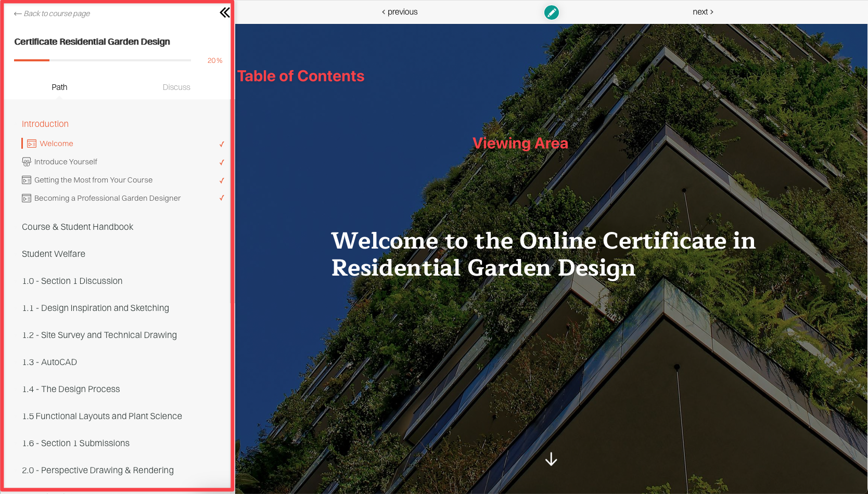Switch to the Discuss tab
Image resolution: width=868 pixels, height=494 pixels.
coord(176,87)
